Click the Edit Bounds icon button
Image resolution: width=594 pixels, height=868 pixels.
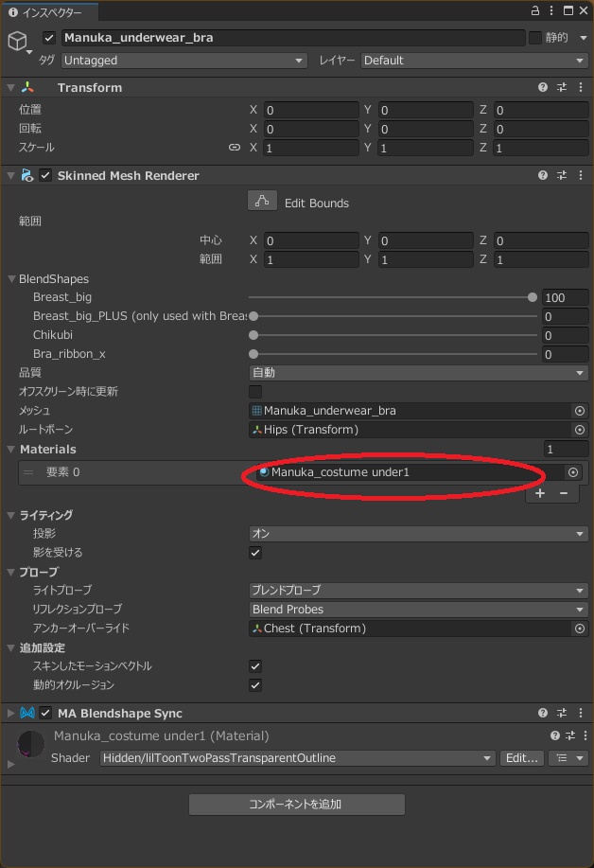262,202
